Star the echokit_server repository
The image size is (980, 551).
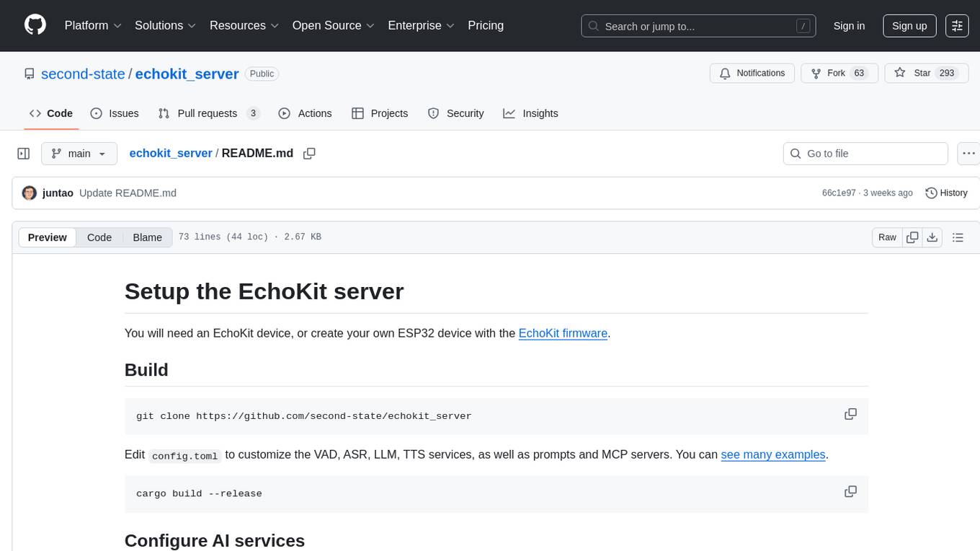[927, 74]
